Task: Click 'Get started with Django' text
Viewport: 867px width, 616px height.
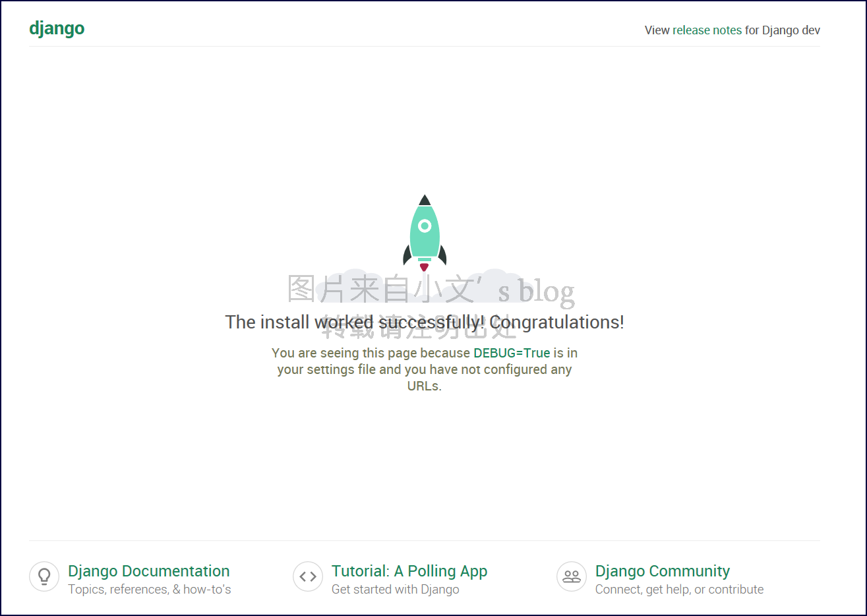Action: 396,590
